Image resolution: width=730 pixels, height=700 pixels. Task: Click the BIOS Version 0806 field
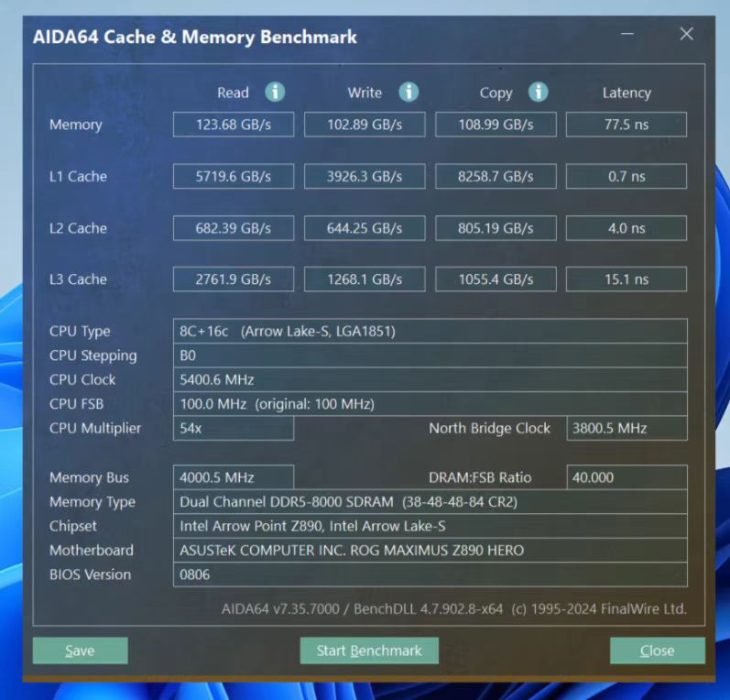pyautogui.click(x=430, y=574)
